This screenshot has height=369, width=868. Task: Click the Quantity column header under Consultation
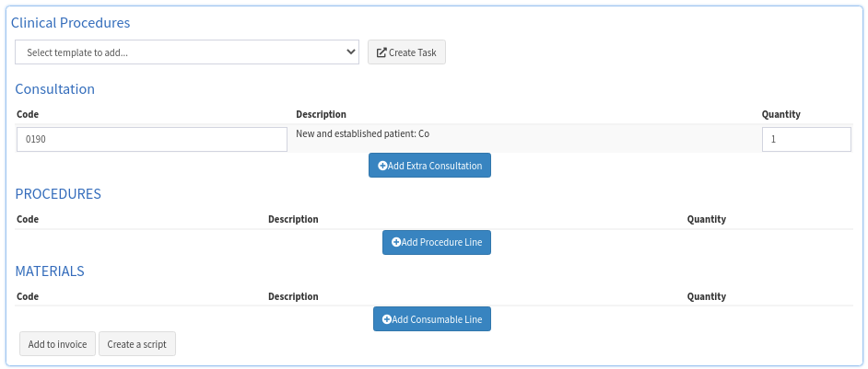point(780,115)
